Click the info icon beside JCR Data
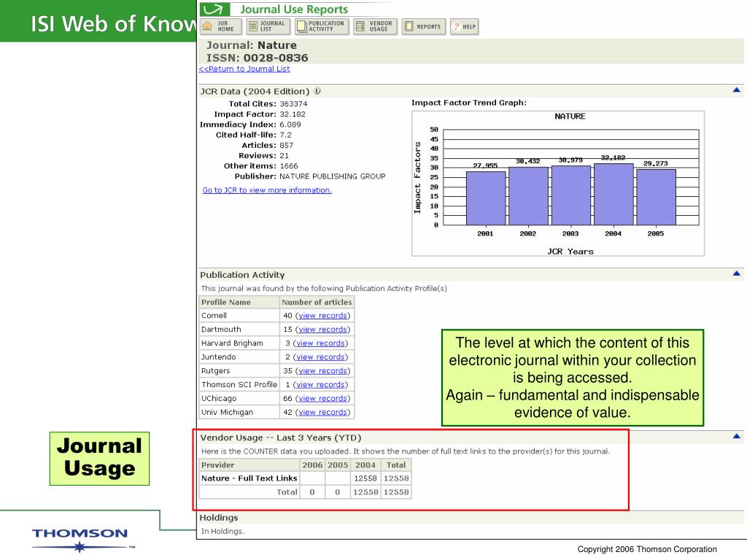747x560 pixels. (x=317, y=90)
